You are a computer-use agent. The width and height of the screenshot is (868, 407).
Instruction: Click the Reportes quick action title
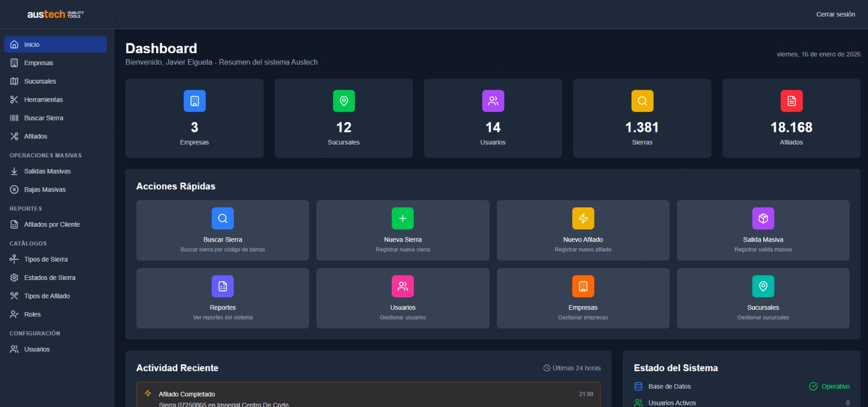pos(223,308)
